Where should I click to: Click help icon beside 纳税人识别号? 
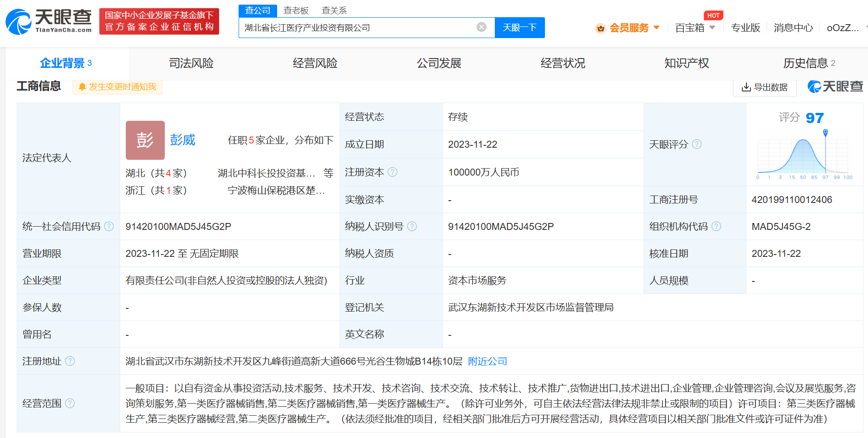(x=412, y=227)
